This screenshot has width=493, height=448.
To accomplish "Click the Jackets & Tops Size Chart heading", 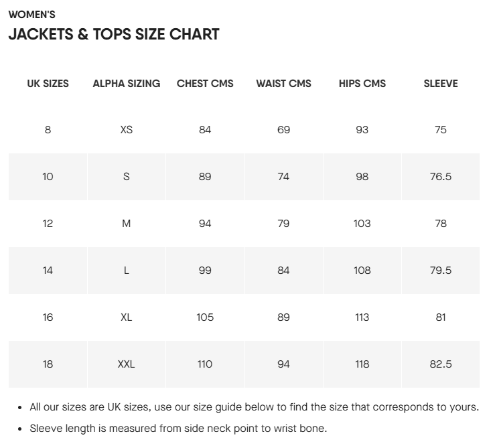I will coord(114,34).
